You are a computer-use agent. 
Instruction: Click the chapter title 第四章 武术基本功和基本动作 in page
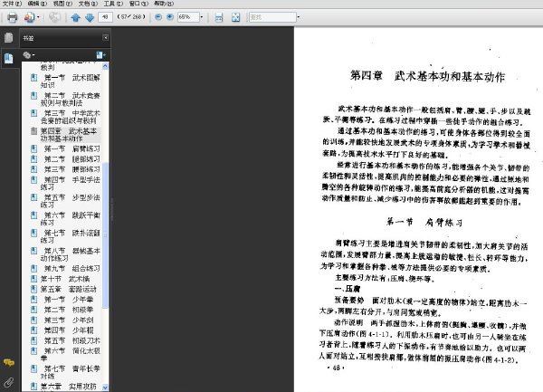coord(428,76)
